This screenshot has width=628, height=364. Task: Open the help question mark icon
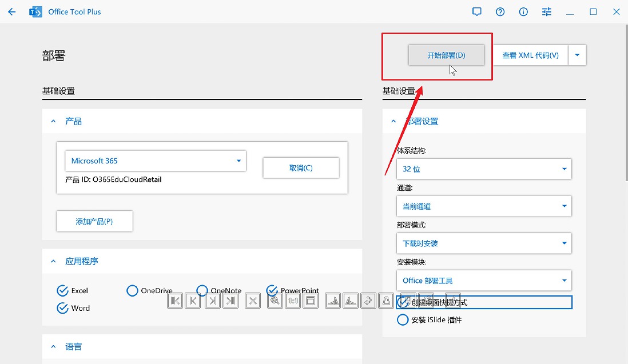[500, 11]
